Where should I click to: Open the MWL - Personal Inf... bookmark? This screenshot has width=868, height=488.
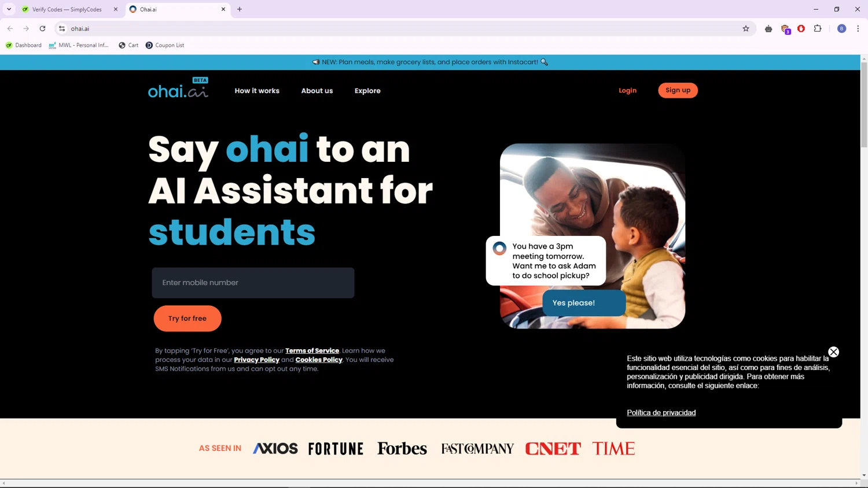pos(79,45)
